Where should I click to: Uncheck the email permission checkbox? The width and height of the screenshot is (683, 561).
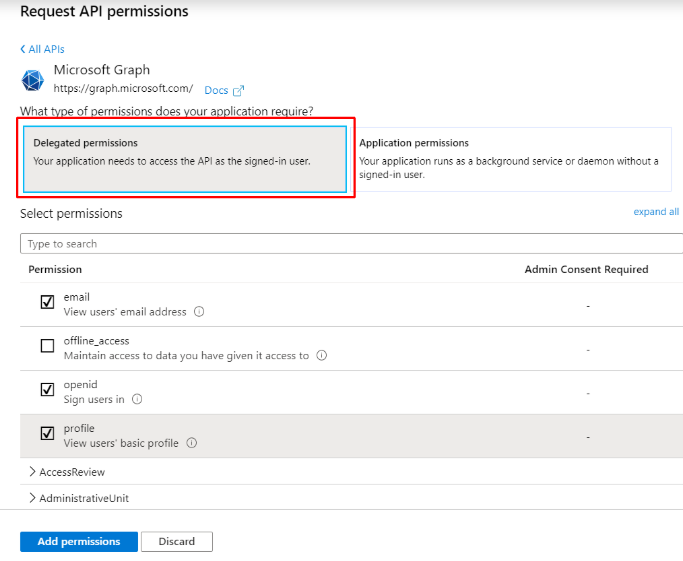pyautogui.click(x=47, y=302)
